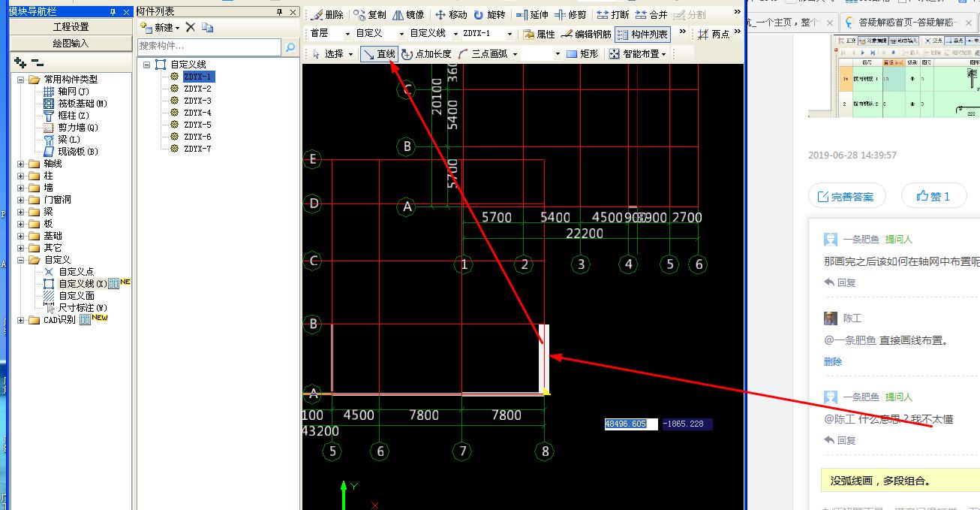Screen dimensions: 980x510
Task: Select the 修剪 (trim) tool
Action: pyautogui.click(x=570, y=15)
